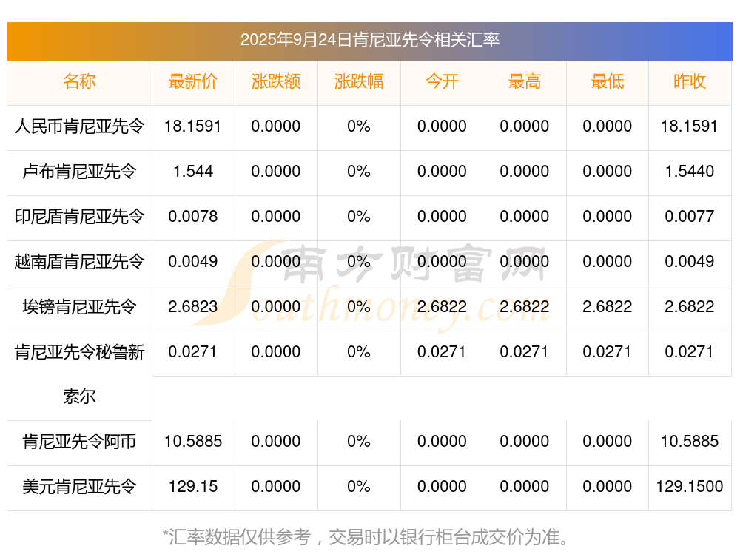Screen dimensions: 740x560
Task: Select the 涨跌幅 column header
Action: (x=359, y=81)
